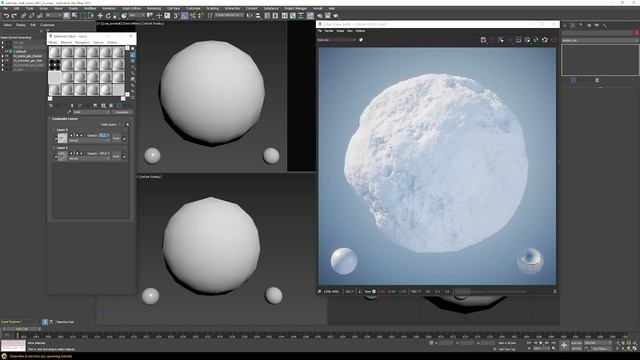Activate the Select Object tool
Viewport: 640px width, 360px height.
point(67,16)
